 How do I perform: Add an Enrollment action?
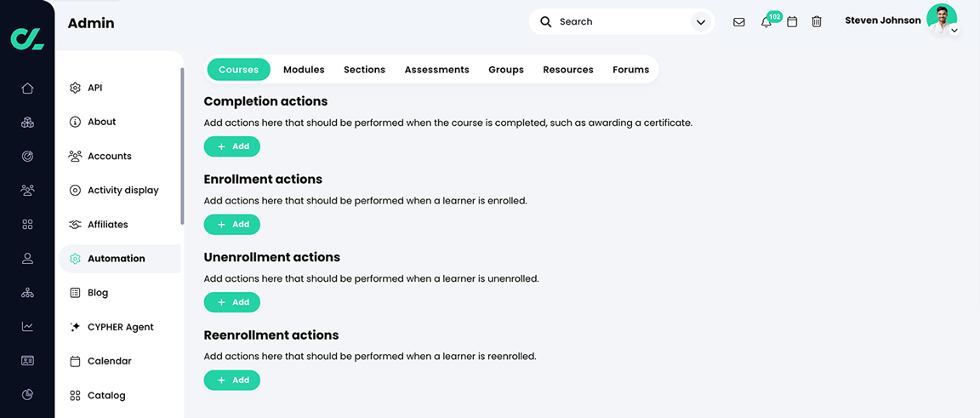(232, 224)
